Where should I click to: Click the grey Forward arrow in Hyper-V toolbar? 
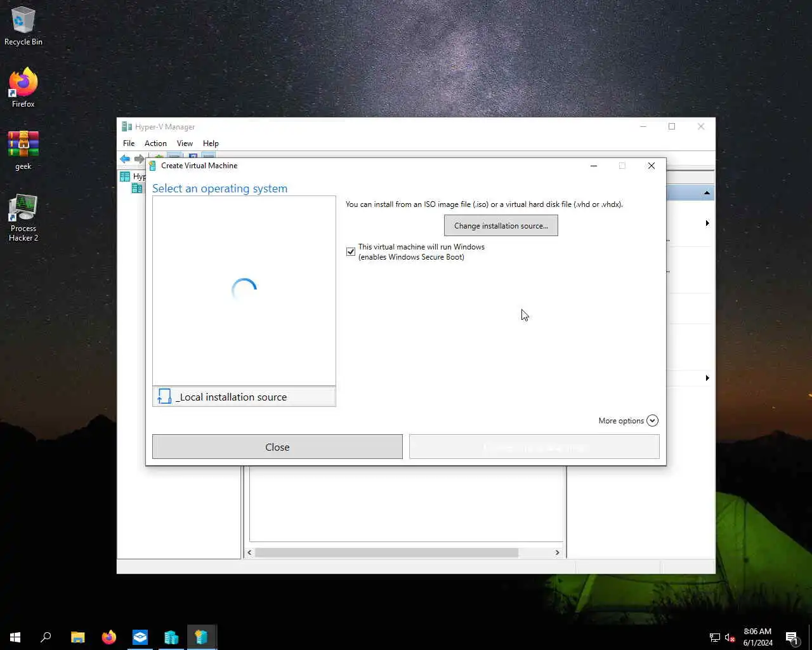[139, 159]
